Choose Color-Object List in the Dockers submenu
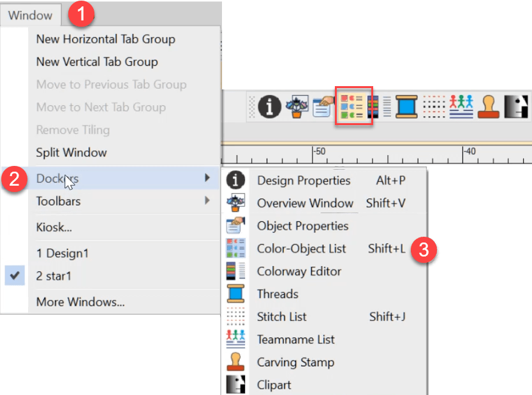The width and height of the screenshot is (532, 395). click(x=301, y=249)
